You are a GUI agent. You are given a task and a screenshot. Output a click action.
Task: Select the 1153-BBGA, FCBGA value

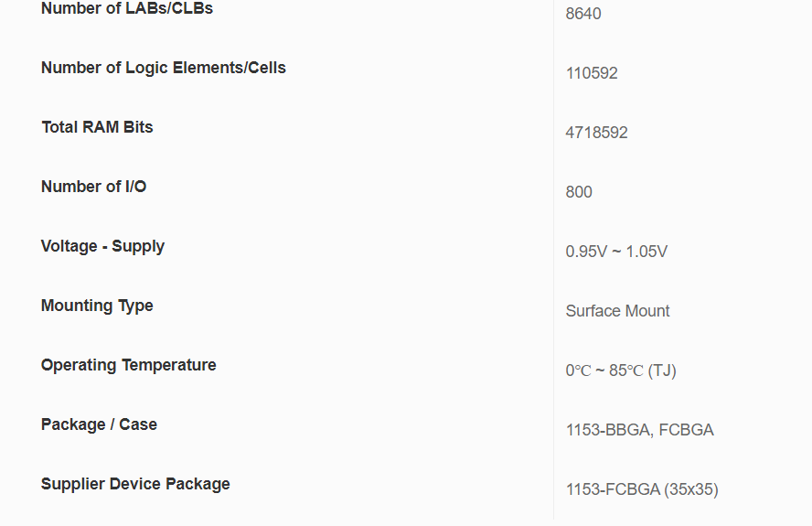(639, 430)
